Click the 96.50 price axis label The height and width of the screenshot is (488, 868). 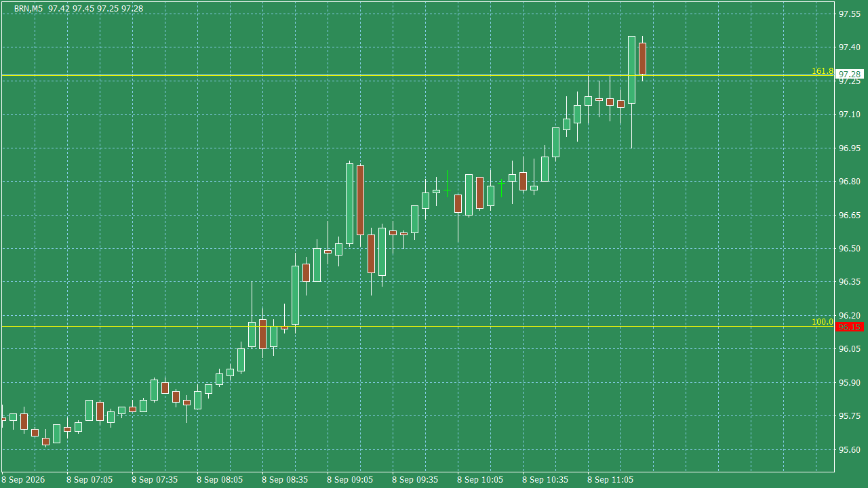click(850, 249)
